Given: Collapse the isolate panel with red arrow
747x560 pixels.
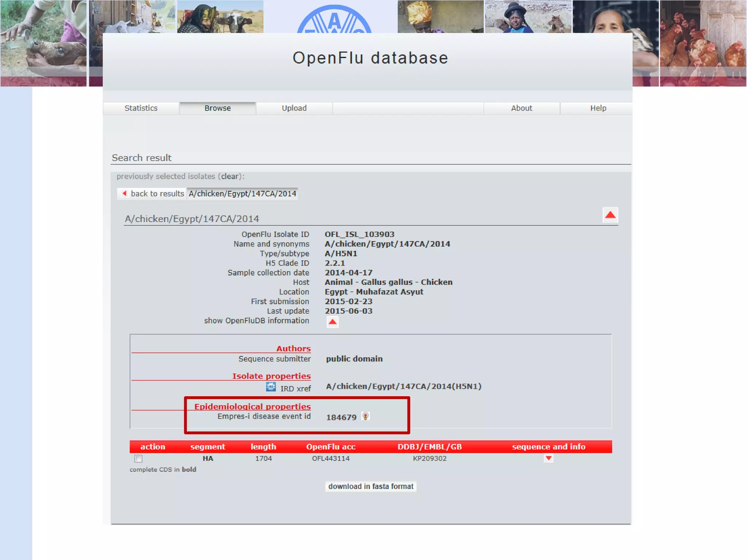Looking at the screenshot, I should pyautogui.click(x=610, y=215).
